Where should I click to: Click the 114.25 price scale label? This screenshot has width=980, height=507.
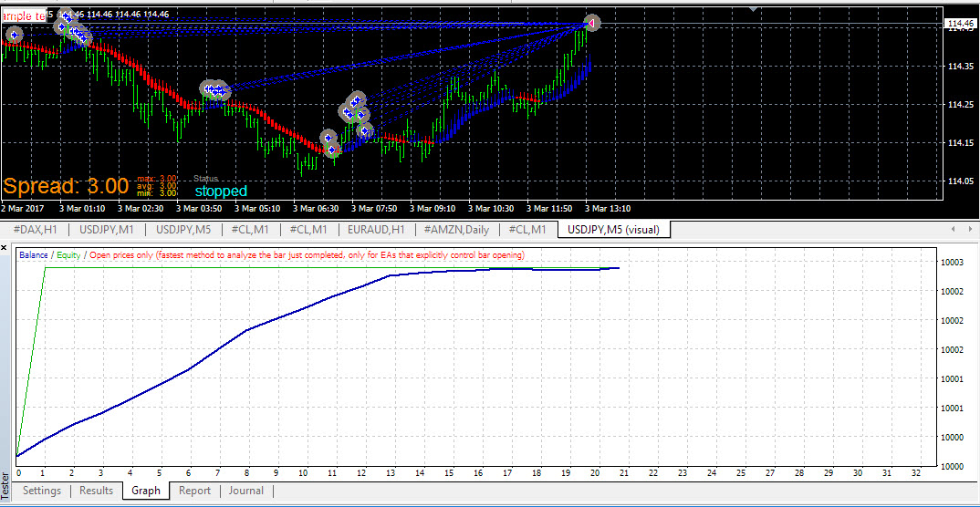click(x=961, y=104)
